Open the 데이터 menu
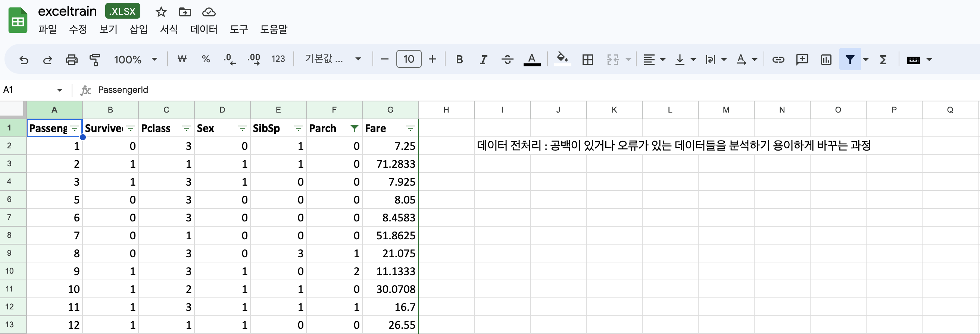This screenshot has height=334, width=980. pyautogui.click(x=204, y=29)
